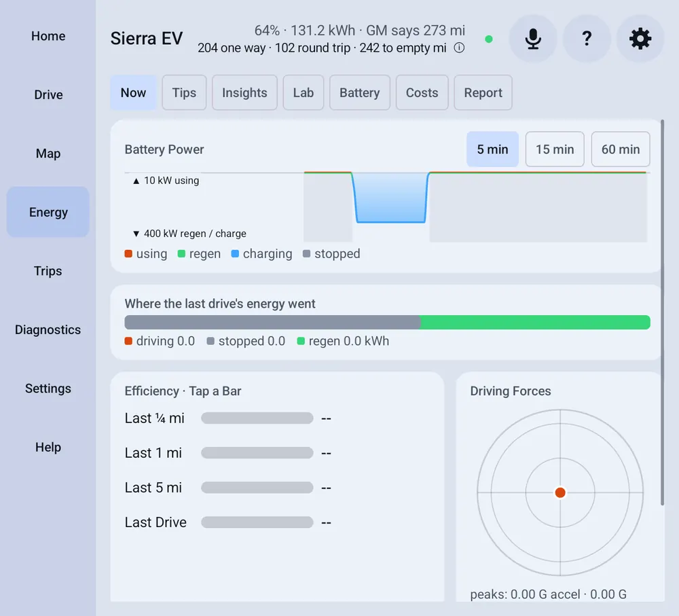Screen dimensions: 679x616
Task: Click the green regen segment of energy bar
Action: click(535, 323)
